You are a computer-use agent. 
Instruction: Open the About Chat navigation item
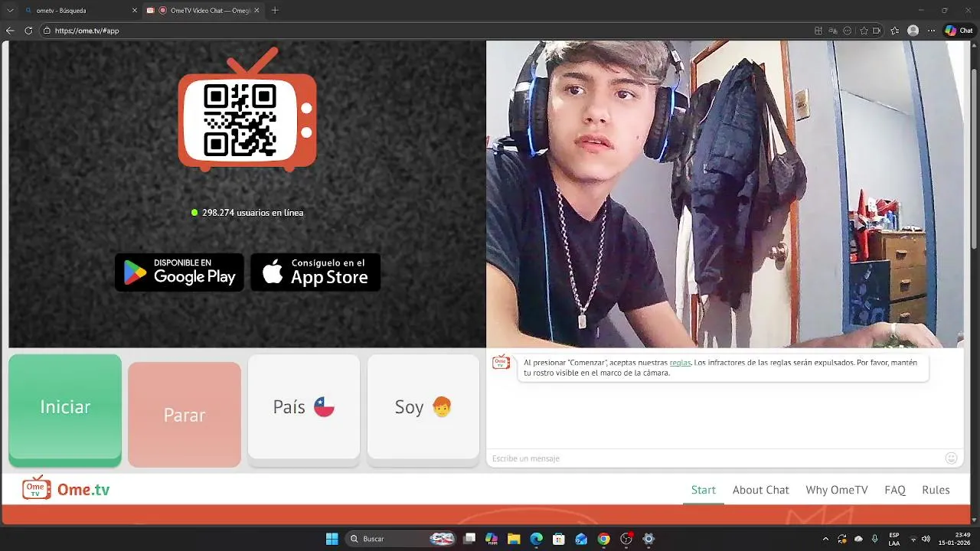[760, 490]
